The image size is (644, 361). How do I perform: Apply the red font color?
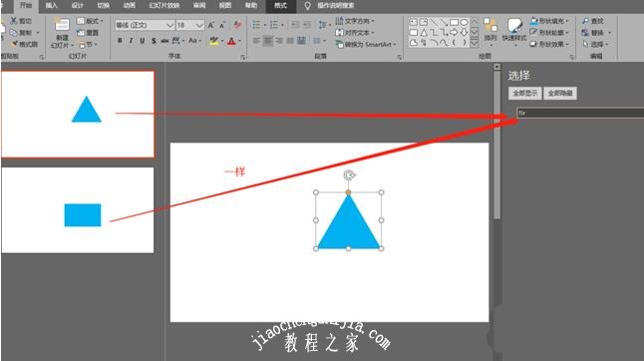pyautogui.click(x=231, y=41)
